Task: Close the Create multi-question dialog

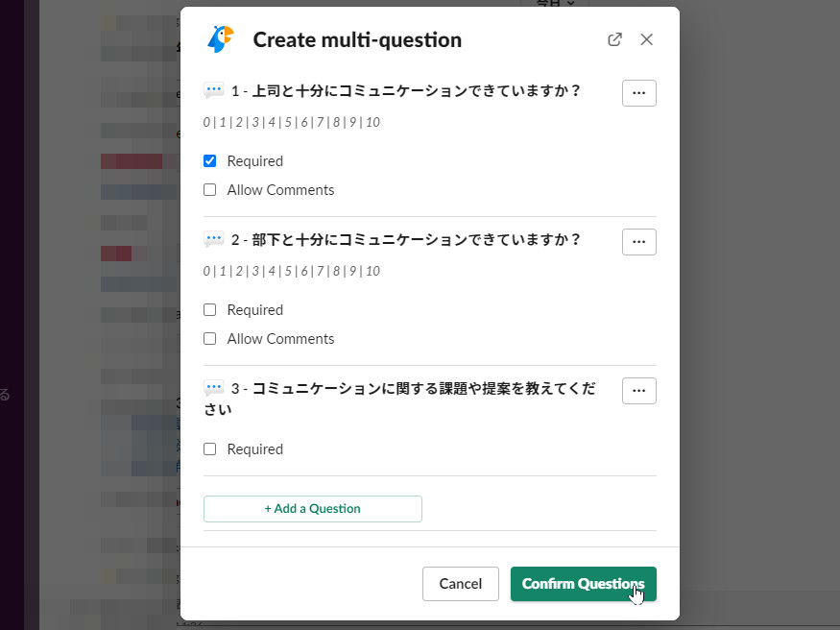Action: [x=646, y=39]
